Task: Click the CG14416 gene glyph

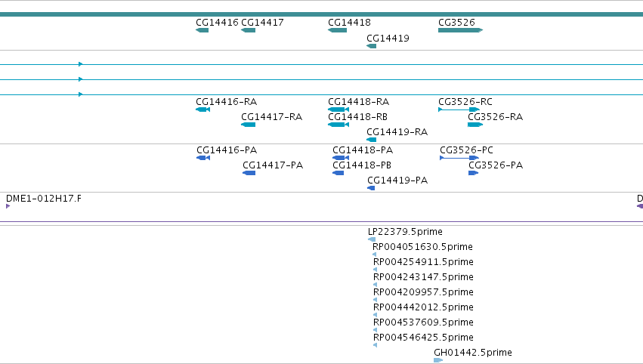Action: [x=202, y=30]
